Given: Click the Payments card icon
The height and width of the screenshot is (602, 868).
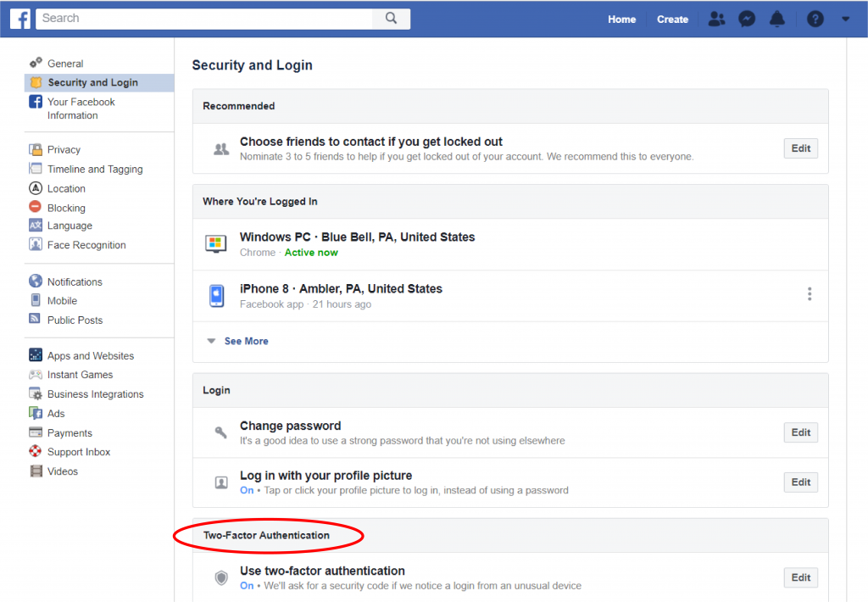Looking at the screenshot, I should (36, 432).
